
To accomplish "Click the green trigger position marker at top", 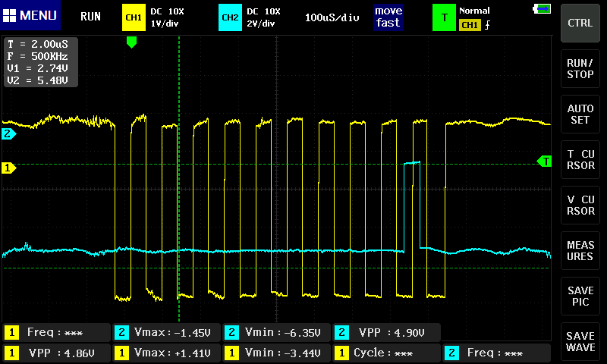I will pyautogui.click(x=131, y=42).
